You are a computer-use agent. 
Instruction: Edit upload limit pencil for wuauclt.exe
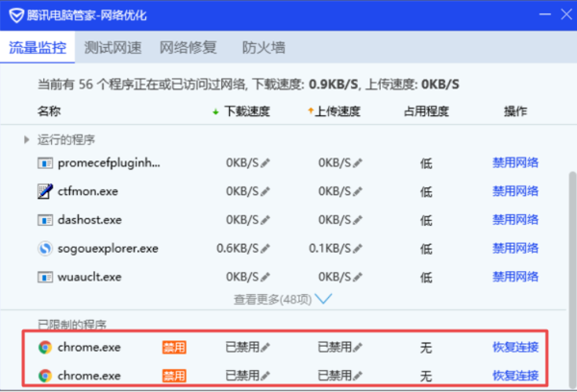pyautogui.click(x=358, y=278)
